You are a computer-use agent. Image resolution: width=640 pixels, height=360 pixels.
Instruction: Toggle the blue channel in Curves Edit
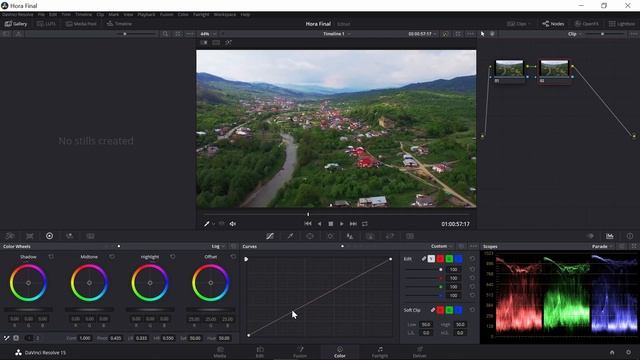458,259
